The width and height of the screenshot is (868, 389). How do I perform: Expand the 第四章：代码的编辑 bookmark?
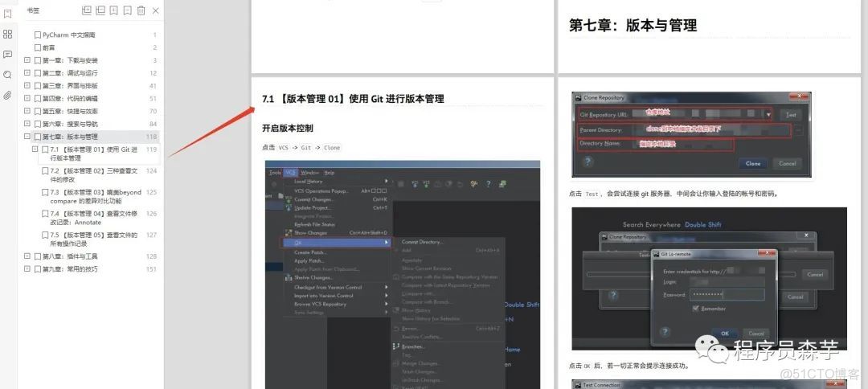point(27,98)
